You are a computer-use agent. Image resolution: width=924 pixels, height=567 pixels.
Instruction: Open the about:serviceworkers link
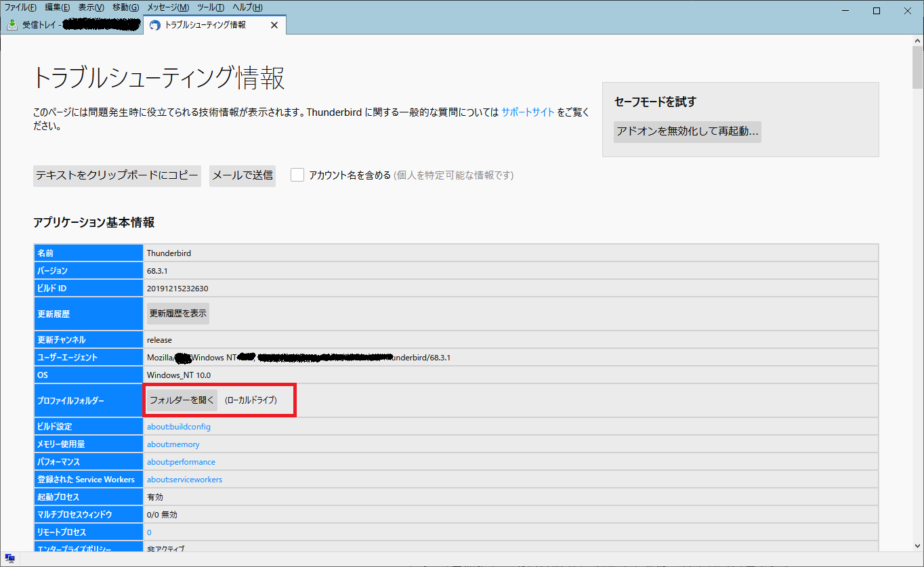184,480
